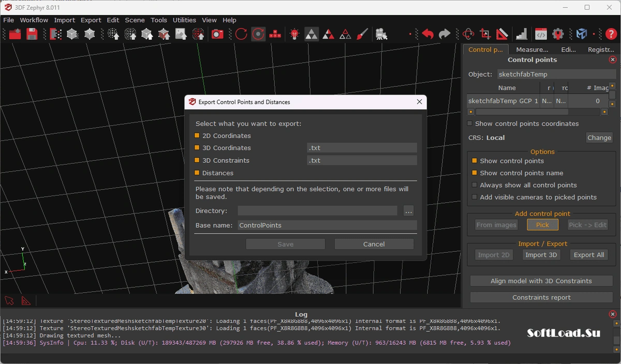Click the Change CRS button
Image resolution: width=621 pixels, height=364 pixels.
[x=599, y=138]
